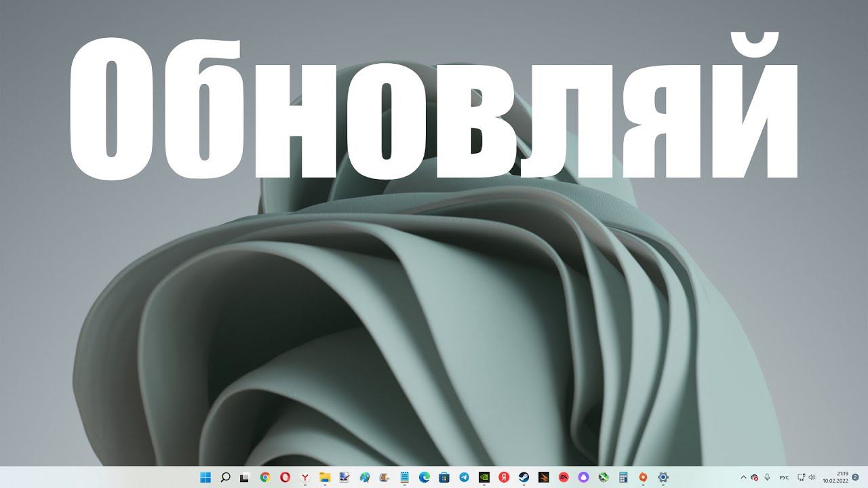Image resolution: width=868 pixels, height=488 pixels.
Task: Open taskbar Search magnifier
Action: click(226, 477)
